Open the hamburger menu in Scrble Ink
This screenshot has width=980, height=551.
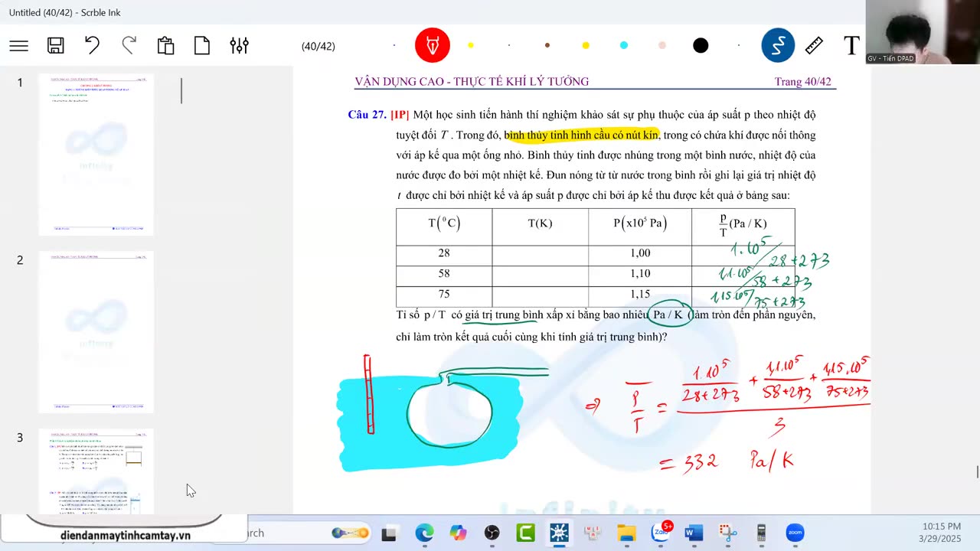pos(19,46)
